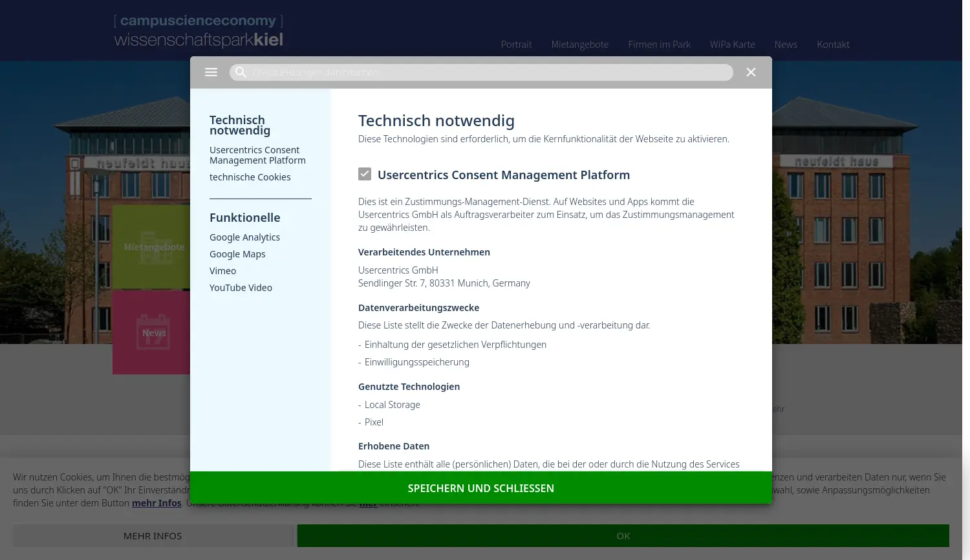Accept cookies with the OK button

623,535
